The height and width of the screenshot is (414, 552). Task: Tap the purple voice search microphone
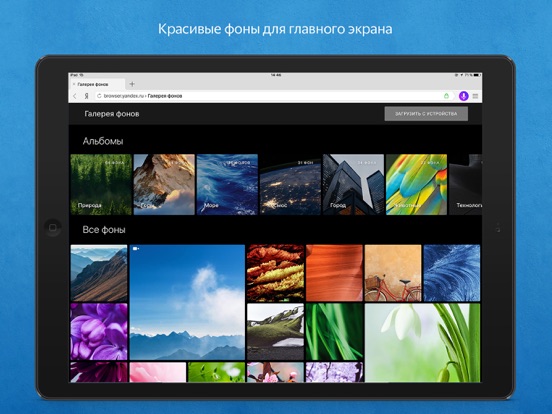pyautogui.click(x=464, y=96)
